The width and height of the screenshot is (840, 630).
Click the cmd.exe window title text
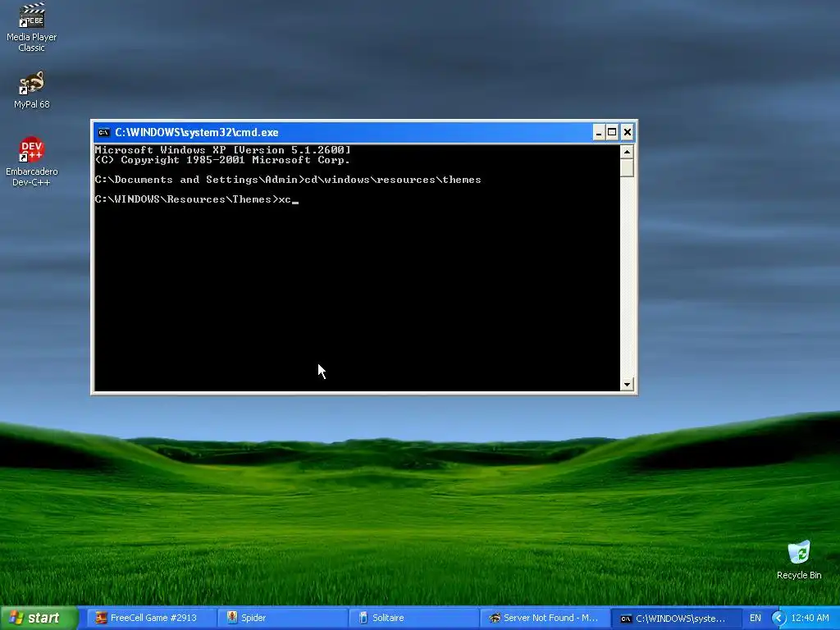click(197, 132)
